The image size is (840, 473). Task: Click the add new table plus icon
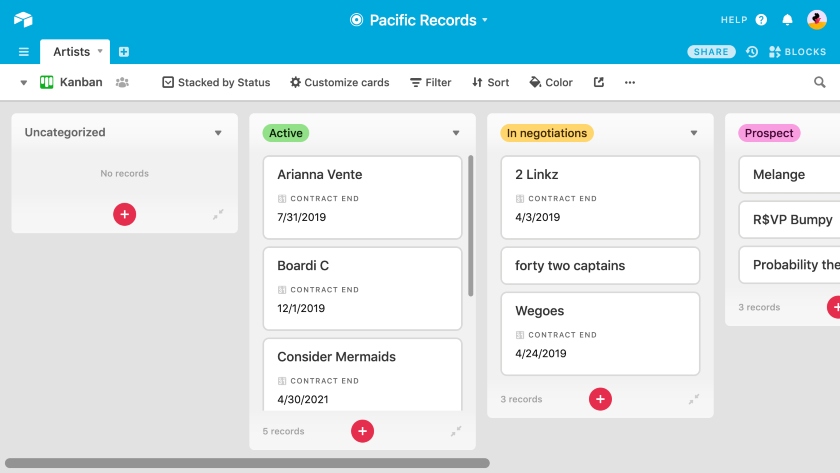click(x=124, y=52)
